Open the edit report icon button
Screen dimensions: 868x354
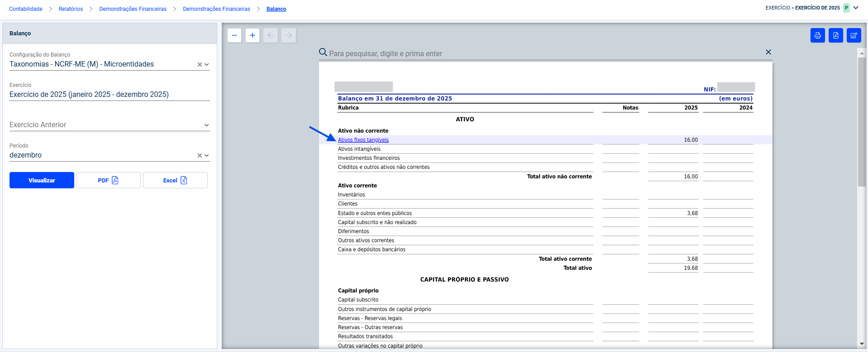[854, 35]
